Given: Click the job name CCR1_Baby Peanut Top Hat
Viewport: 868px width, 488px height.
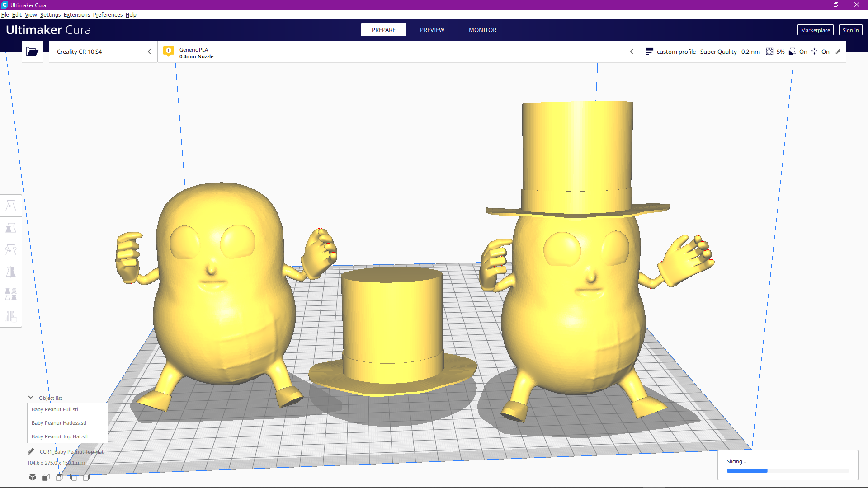Looking at the screenshot, I should (71, 452).
